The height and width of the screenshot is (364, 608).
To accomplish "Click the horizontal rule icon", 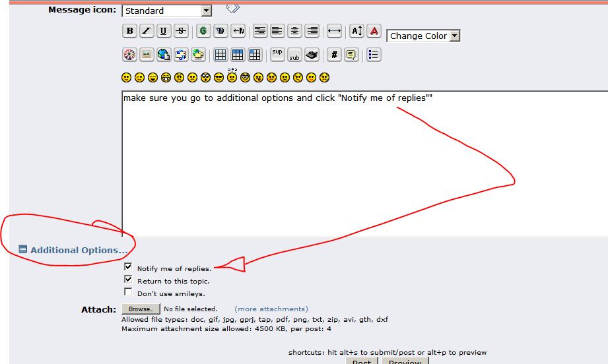I will click(334, 31).
